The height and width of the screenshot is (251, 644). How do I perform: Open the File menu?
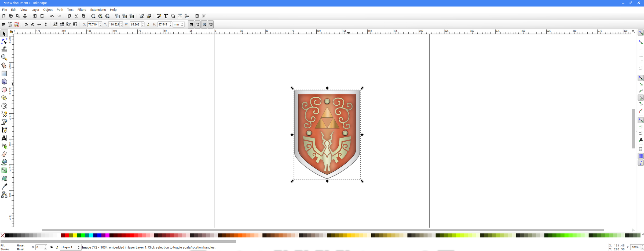click(5, 10)
